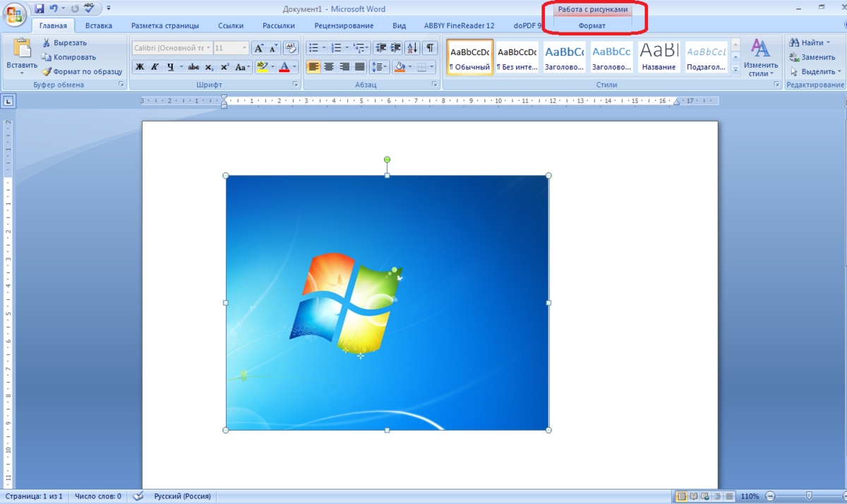Align text left
This screenshot has width=847, height=504.
pos(313,67)
